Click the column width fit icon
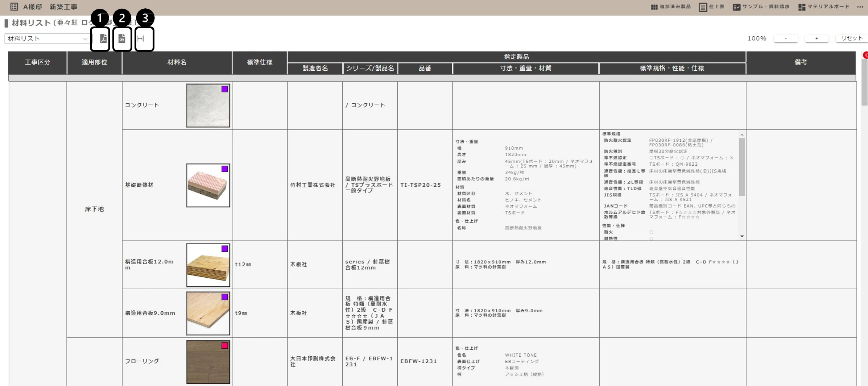 click(141, 39)
